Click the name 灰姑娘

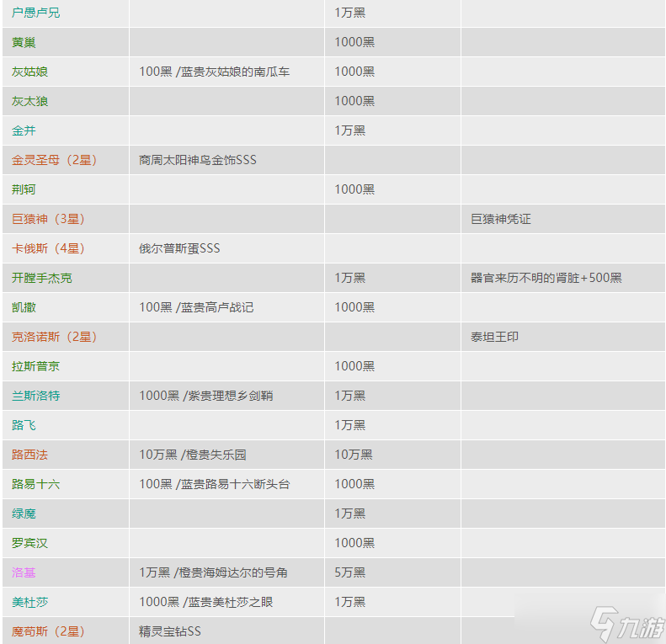[29, 72]
